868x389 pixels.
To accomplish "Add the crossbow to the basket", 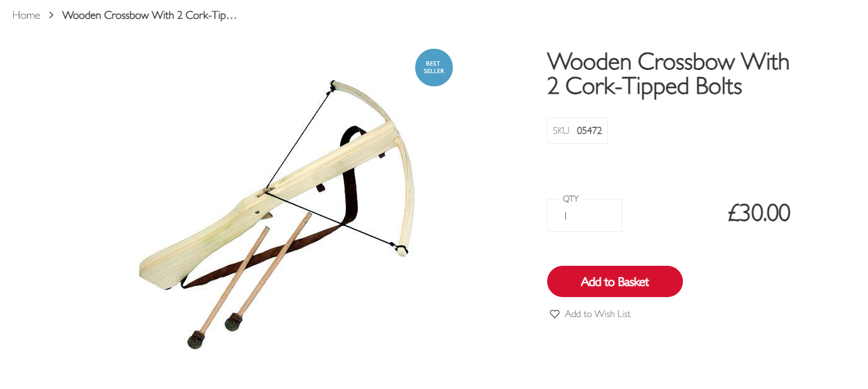I will click(615, 281).
